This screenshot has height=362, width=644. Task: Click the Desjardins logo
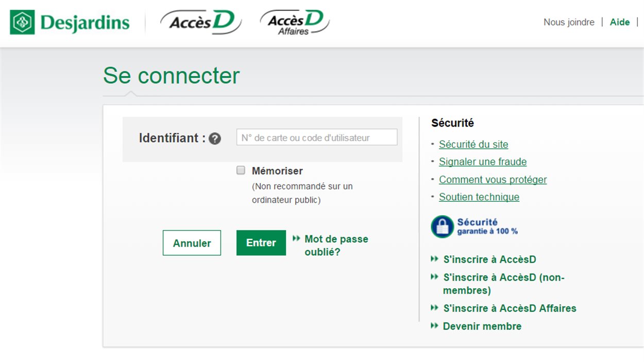pos(70,22)
